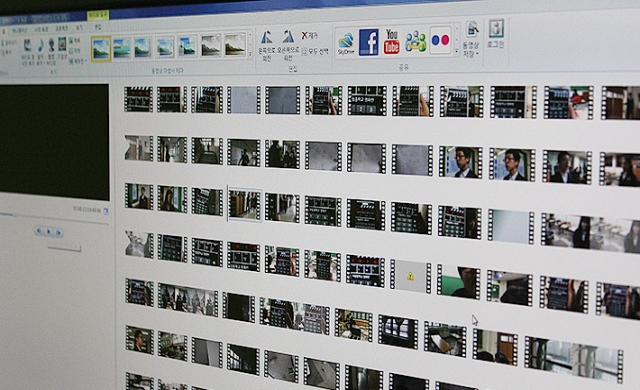Expand the sharing services gallery

pyautogui.click(x=456, y=51)
